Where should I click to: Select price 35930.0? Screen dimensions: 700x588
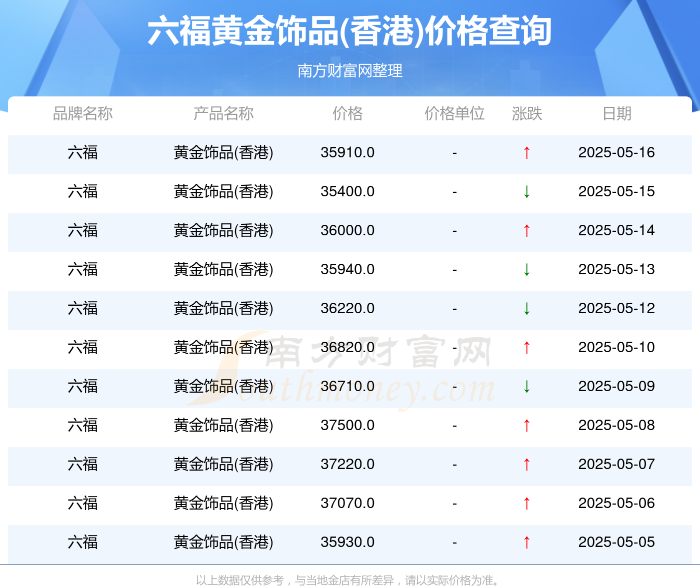tap(347, 542)
